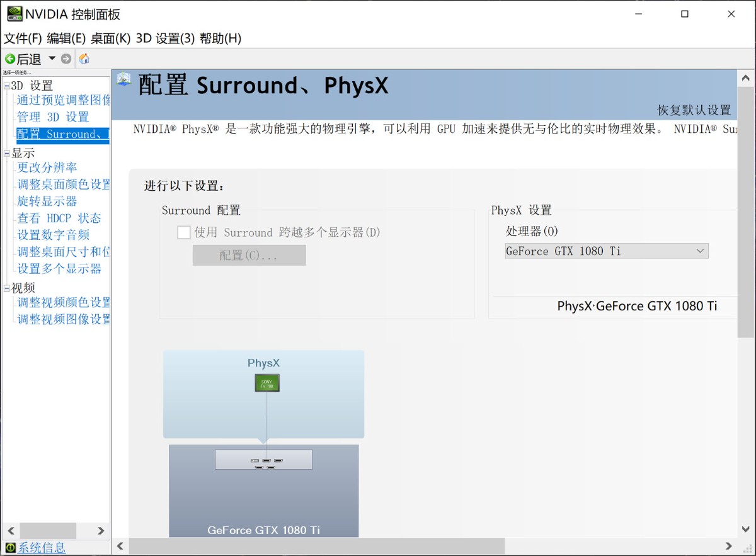Screen dimensions: 756x556
Task: Open 查看 HDCP 状态 page
Action: click(x=59, y=218)
